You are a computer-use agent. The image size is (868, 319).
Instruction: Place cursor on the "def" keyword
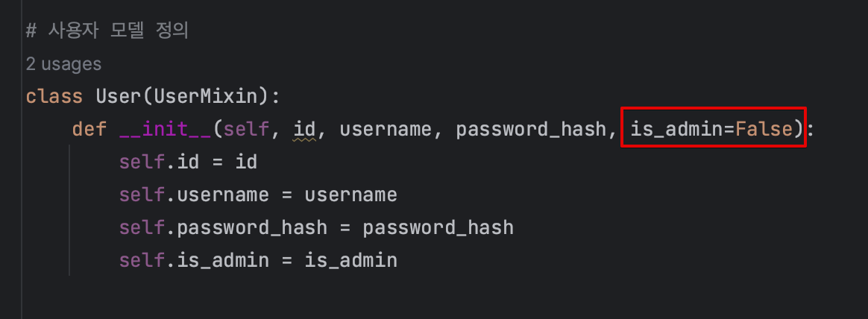pos(89,130)
